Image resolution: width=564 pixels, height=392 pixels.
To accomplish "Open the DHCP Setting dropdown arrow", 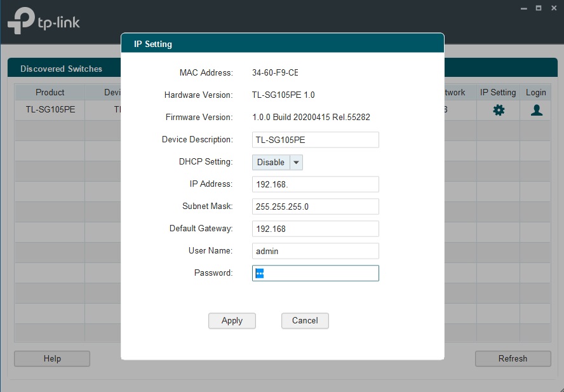I will 296,163.
